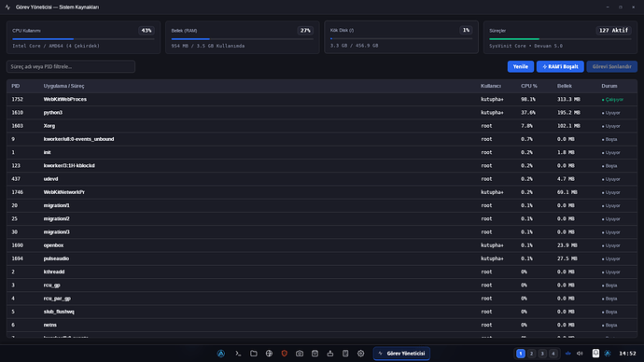644x362 pixels.
Task: Click the 14:52 taskbar clock
Action: (627, 354)
